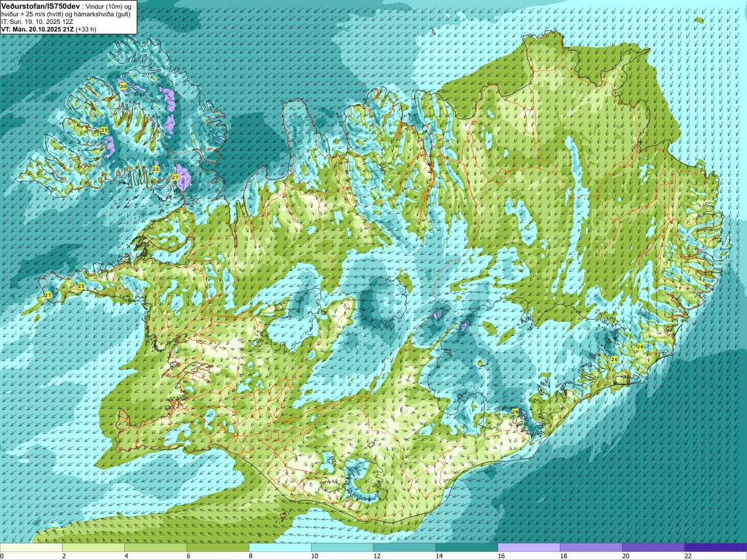Select the 12–14 medium teal legend swatch
This screenshot has width=747, height=560.
point(404,548)
